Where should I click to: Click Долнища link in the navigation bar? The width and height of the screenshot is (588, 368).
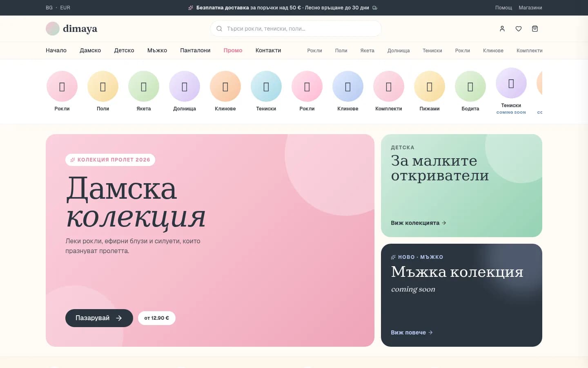pos(399,51)
